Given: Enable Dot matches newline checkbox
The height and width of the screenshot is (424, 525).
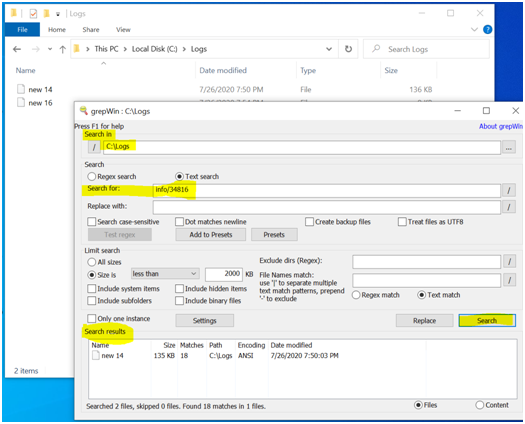Looking at the screenshot, I should pos(179,222).
